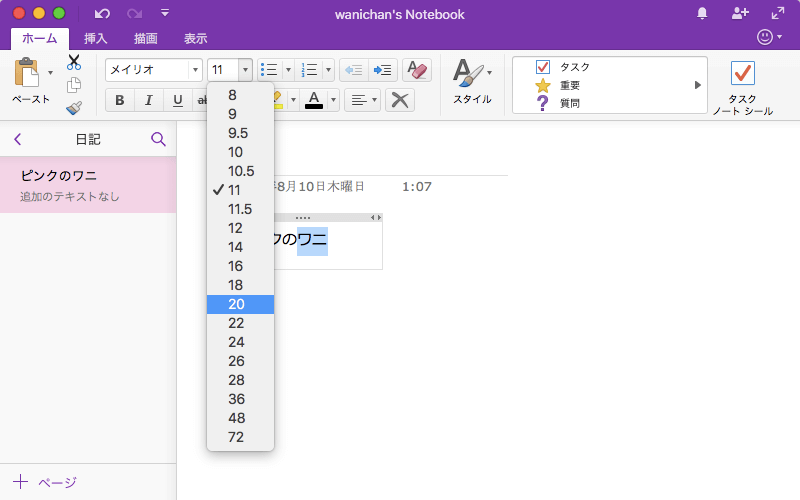Choose font size 9.5
The height and width of the screenshot is (500, 800).
tap(240, 133)
